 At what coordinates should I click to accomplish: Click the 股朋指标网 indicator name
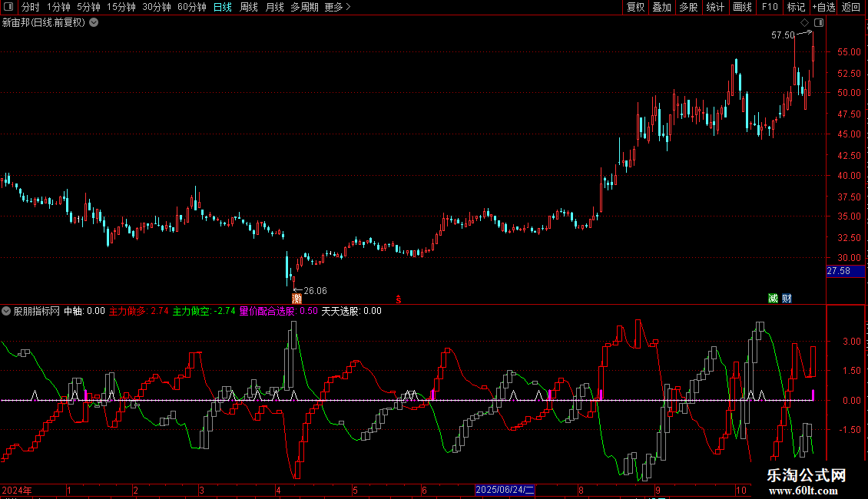[37, 311]
